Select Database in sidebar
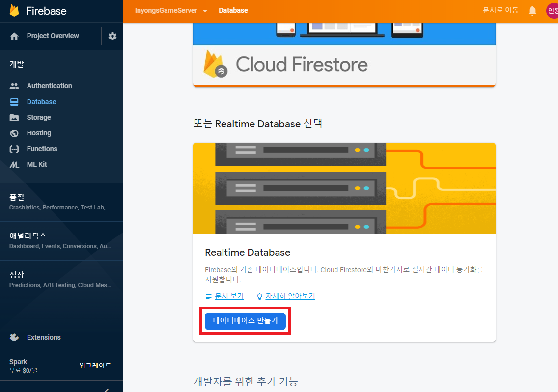This screenshot has width=558, height=392. click(x=42, y=102)
